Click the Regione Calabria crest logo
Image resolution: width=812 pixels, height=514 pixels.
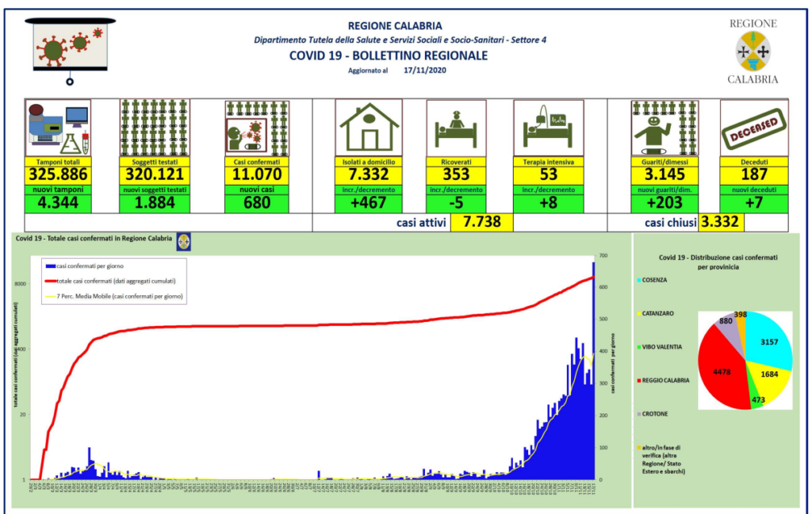click(x=753, y=51)
